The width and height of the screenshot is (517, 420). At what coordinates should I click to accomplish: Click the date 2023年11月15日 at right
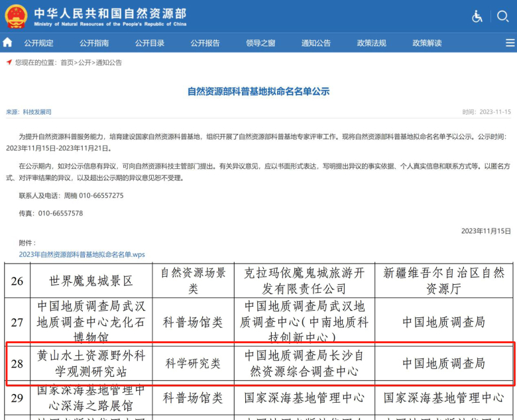(x=486, y=231)
